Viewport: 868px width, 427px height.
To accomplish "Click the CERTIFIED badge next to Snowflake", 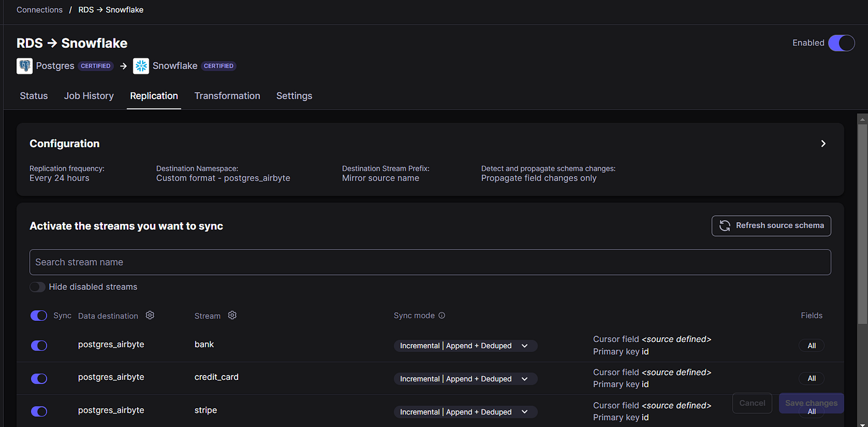I will (219, 66).
